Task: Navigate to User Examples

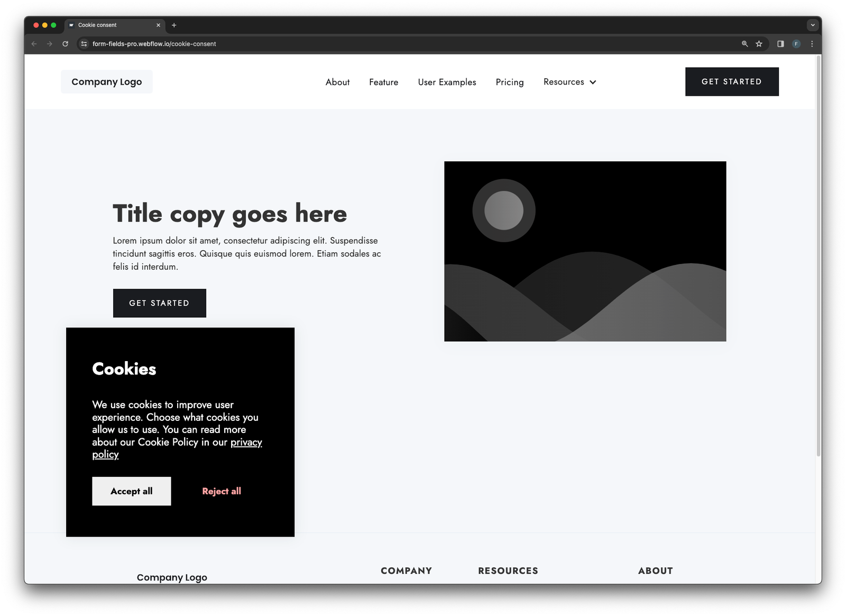Action: tap(446, 82)
